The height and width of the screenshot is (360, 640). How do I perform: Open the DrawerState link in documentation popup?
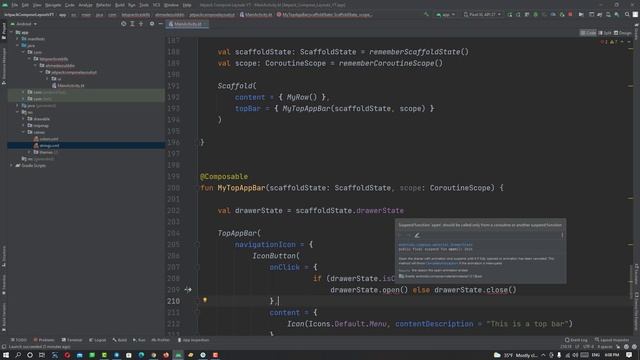[x=436, y=245]
